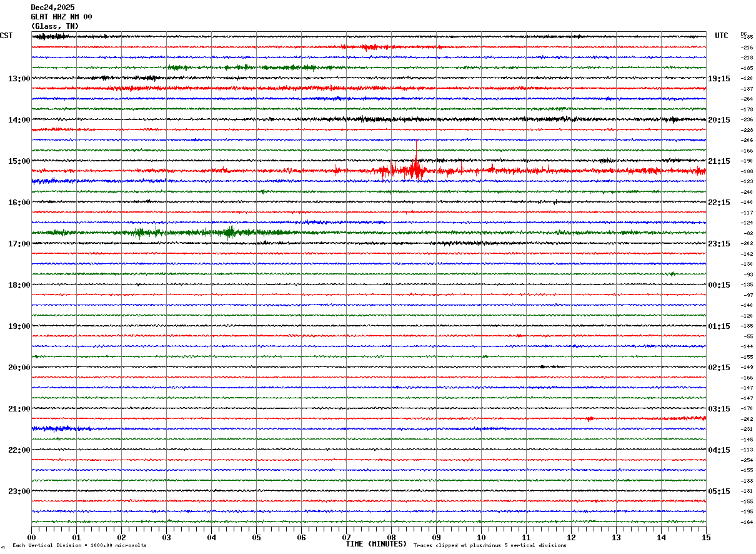Click the DC column header
This screenshot has width=756, height=554.
tap(744, 34)
